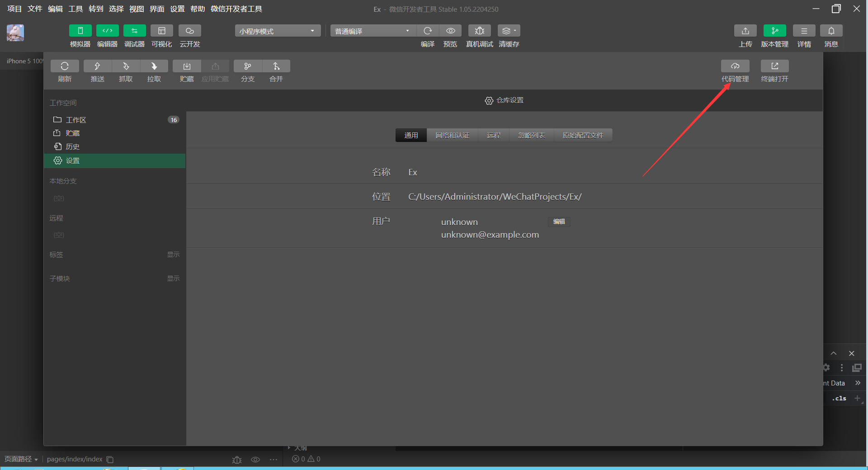Show submodules via 子模块 显示 link
The image size is (868, 470).
pyautogui.click(x=173, y=278)
